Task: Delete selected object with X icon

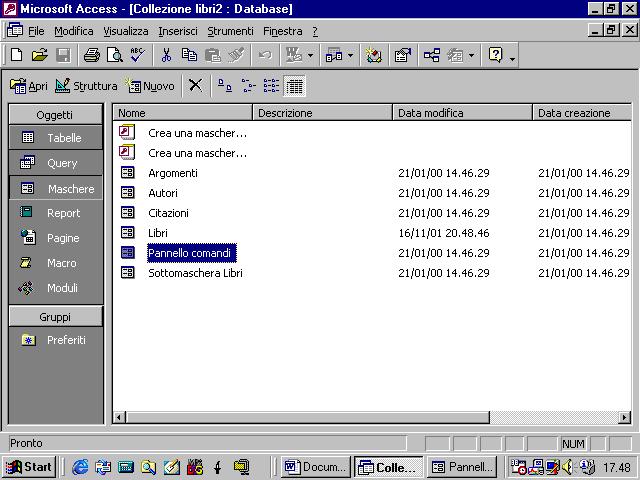Action: 196,85
